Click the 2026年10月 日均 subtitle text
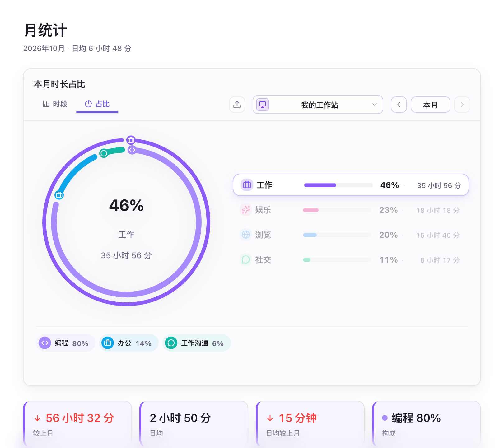Viewport: 504px width, 448px height. tap(77, 49)
